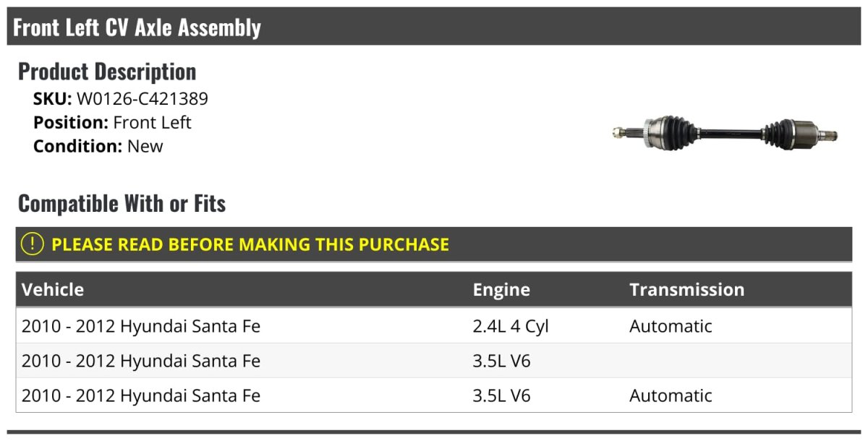
Task: Select the Transmission column header
Action: pyautogui.click(x=686, y=290)
